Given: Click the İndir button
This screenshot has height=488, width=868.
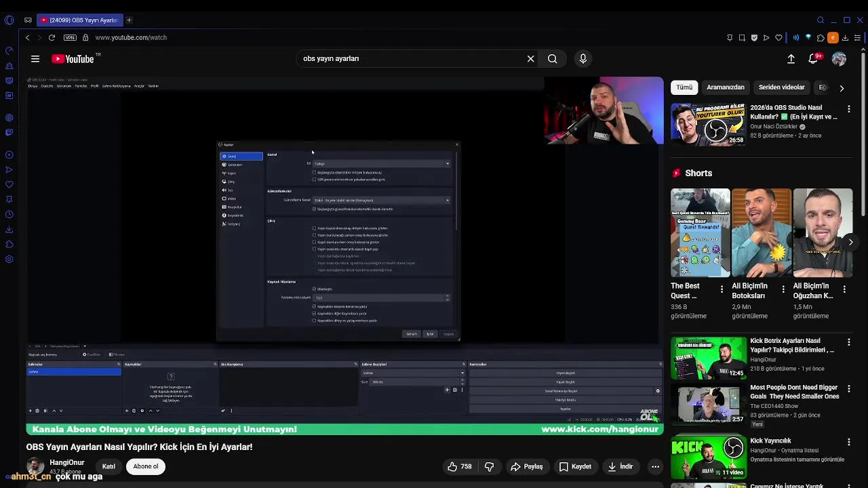Looking at the screenshot, I should pos(620,466).
